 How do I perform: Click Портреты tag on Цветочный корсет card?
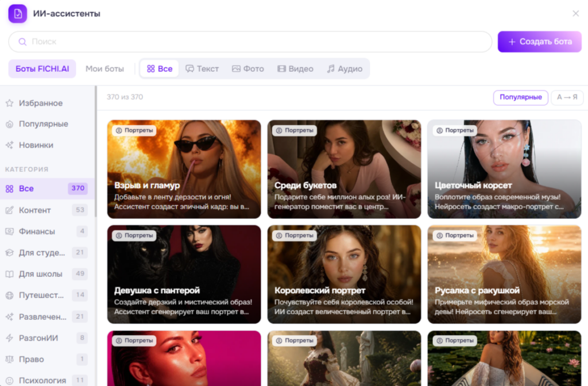(455, 130)
